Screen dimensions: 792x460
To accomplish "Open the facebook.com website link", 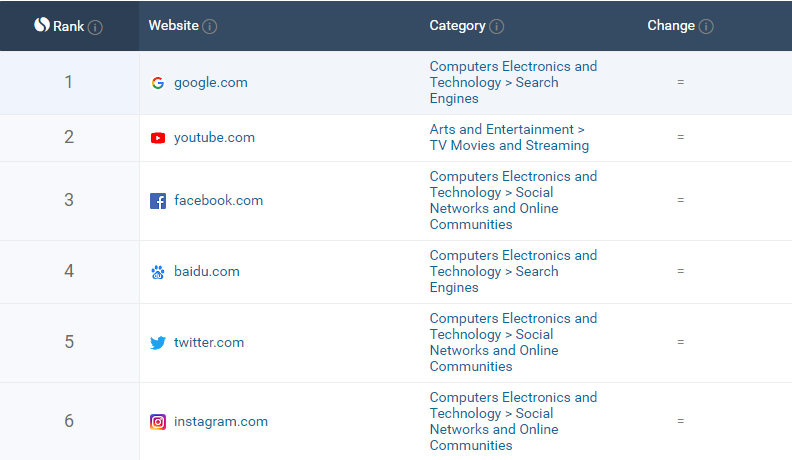I will [x=218, y=201].
